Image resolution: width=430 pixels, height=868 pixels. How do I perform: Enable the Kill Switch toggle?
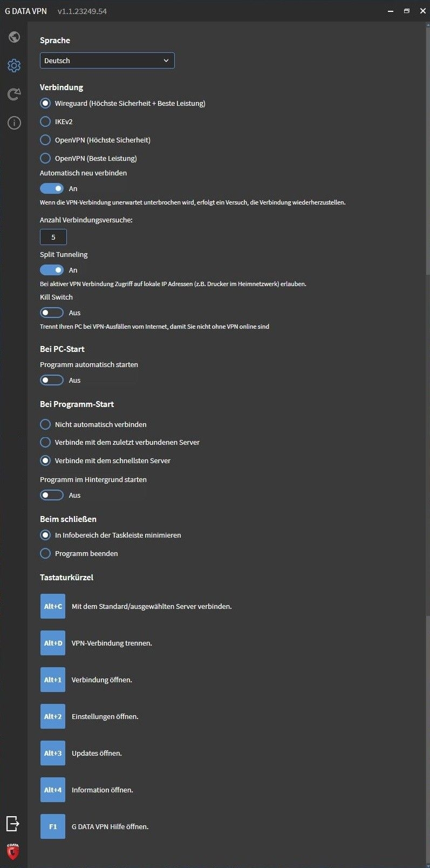pyautogui.click(x=52, y=313)
